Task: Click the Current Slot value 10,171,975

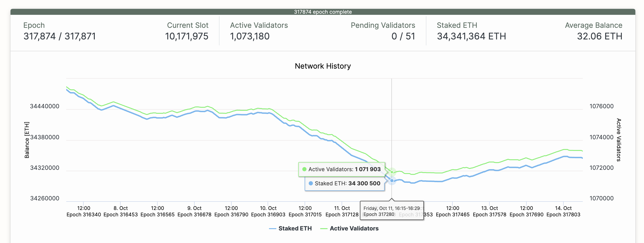Action: 187,36
